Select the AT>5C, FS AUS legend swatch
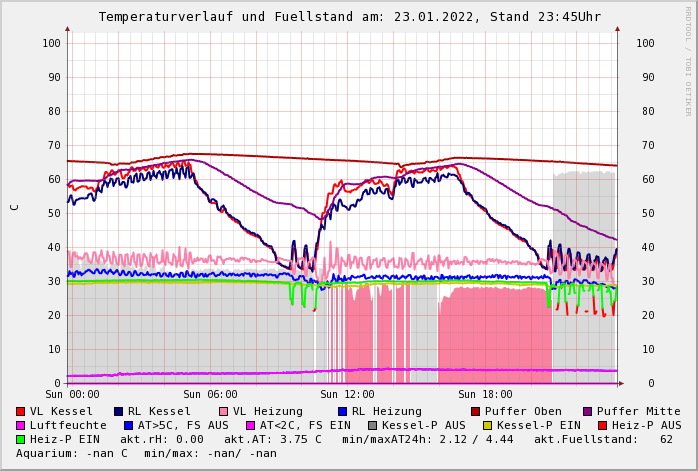Viewport: 698px width, 471px height. click(x=128, y=426)
